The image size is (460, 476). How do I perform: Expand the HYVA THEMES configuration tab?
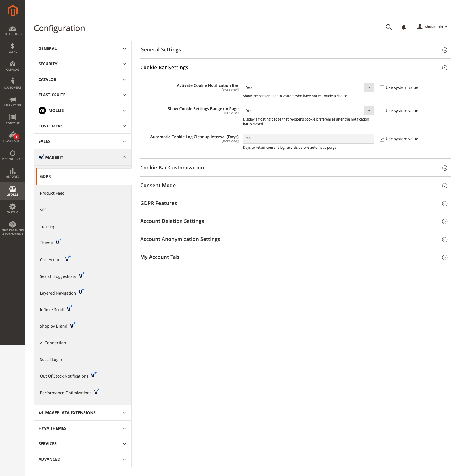pos(83,428)
